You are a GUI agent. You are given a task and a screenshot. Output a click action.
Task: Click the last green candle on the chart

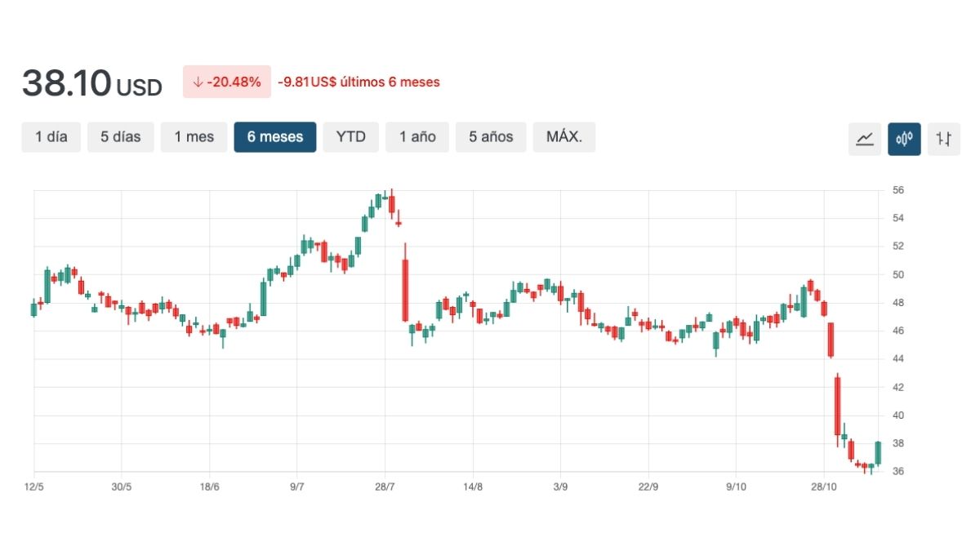click(878, 453)
